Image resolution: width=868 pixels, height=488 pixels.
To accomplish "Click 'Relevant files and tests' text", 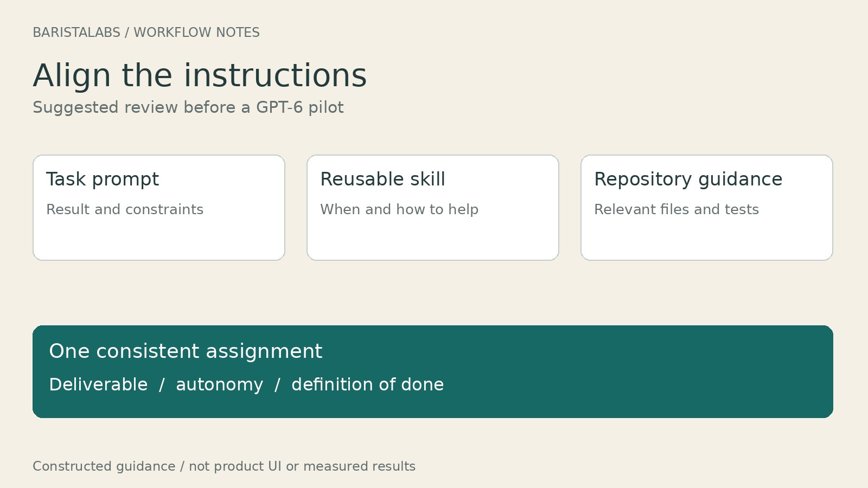I will [x=676, y=209].
